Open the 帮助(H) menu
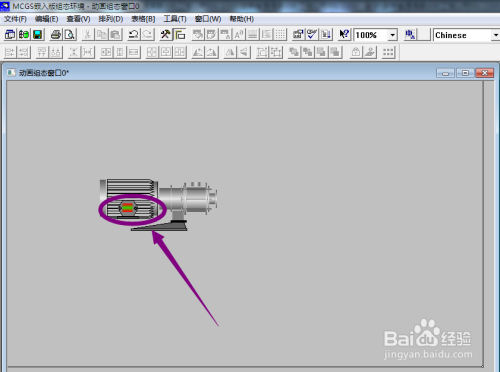This screenshot has width=500, height=372. (x=242, y=19)
